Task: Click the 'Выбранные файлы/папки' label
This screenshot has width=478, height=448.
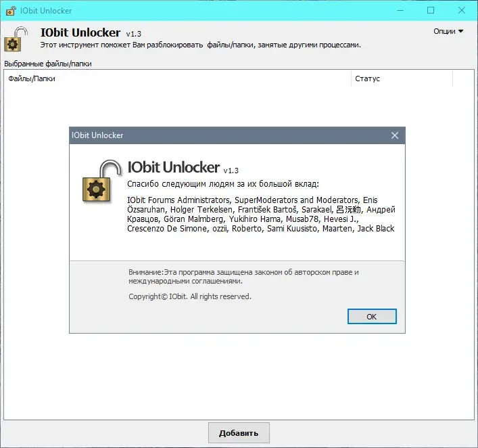Action: (48, 64)
